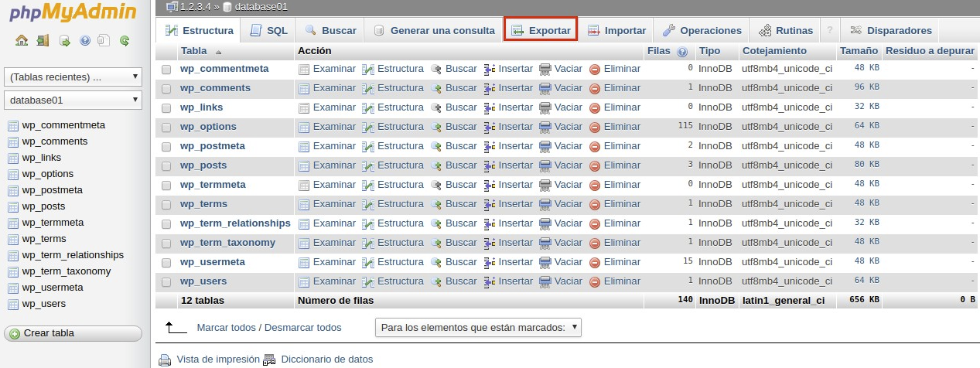
Task: Click Buscar icon for wp_links row
Action: [x=436, y=107]
